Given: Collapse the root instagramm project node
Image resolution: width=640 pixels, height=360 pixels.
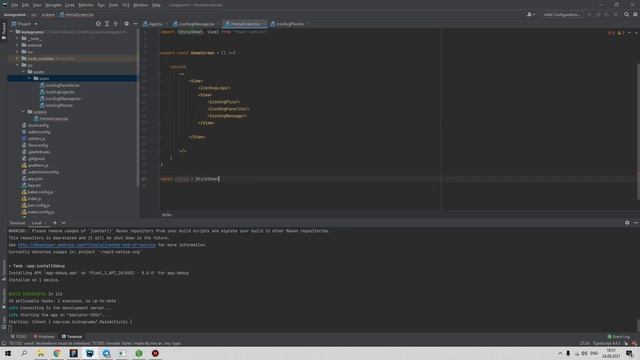Looking at the screenshot, I should pos(11,32).
